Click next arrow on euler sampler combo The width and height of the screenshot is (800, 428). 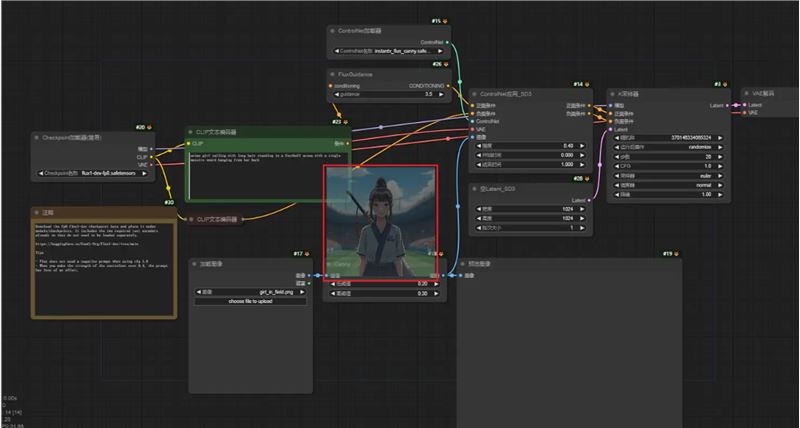pyautogui.click(x=720, y=176)
